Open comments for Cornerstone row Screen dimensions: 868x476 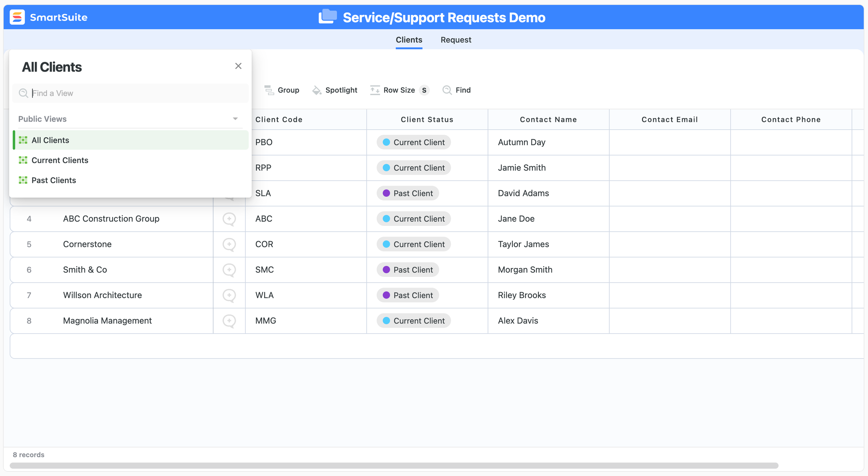click(x=229, y=245)
